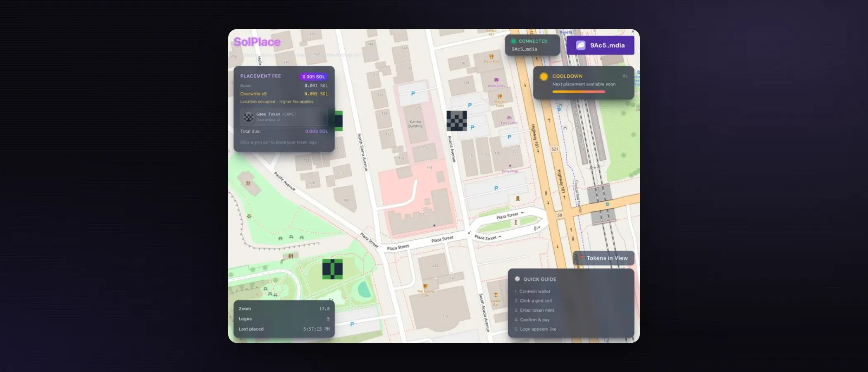Click the Quick Guide header icon
The image size is (868, 372).
[x=517, y=279]
